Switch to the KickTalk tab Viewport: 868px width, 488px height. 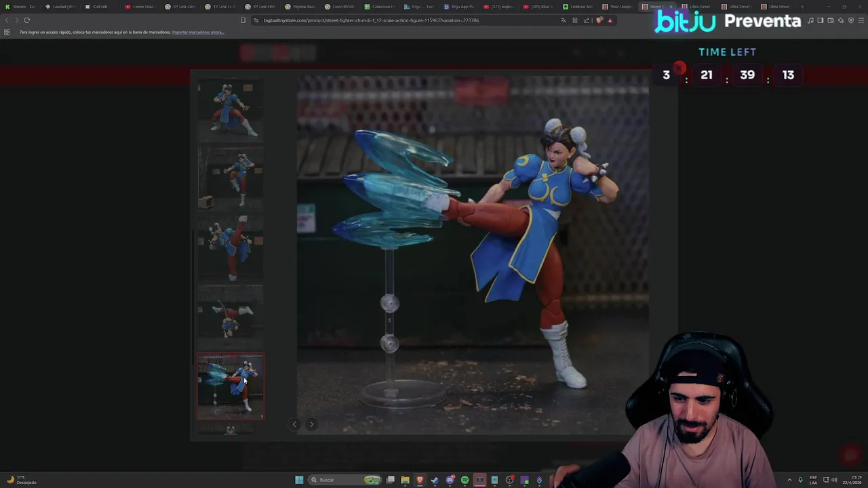click(x=100, y=7)
